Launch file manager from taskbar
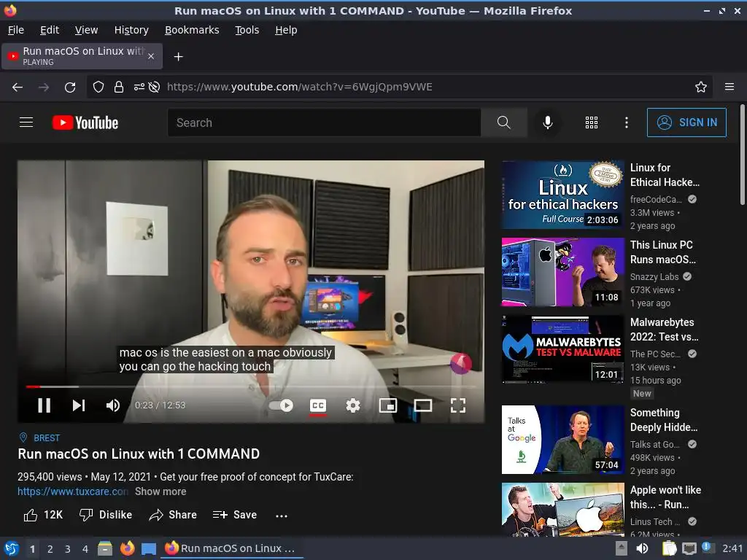Screen dimensions: 747x560 104,548
